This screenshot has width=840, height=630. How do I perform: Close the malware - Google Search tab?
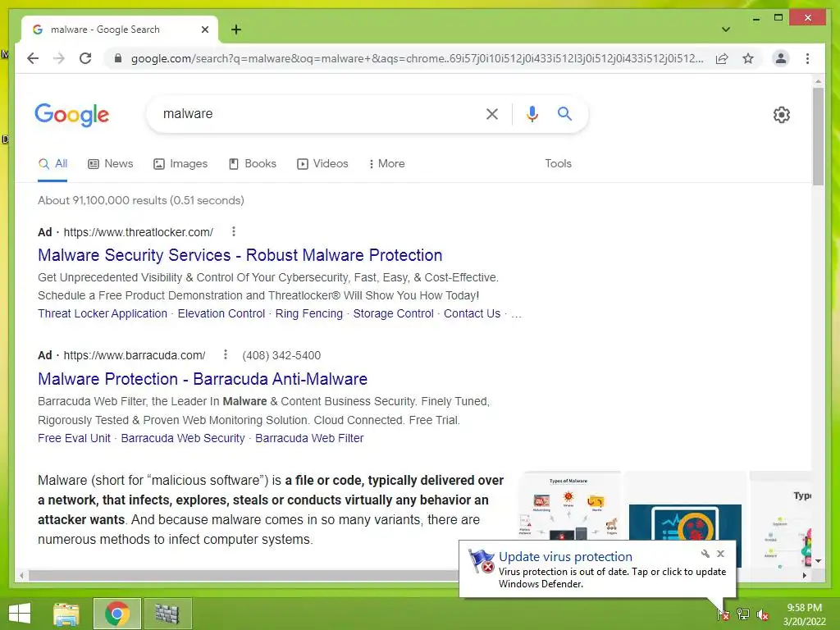204,30
